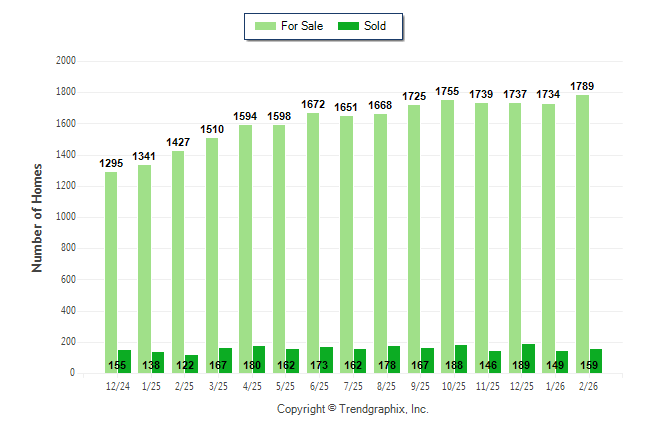This screenshot has height=434, width=646.
Task: Click the Sold bar for 4/25
Action: 259,359
